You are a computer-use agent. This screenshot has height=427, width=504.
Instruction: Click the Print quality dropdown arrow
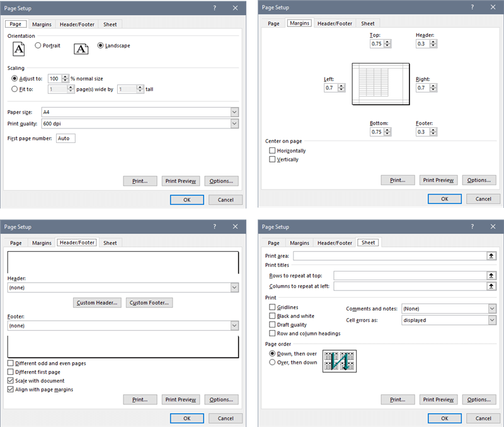tap(234, 123)
